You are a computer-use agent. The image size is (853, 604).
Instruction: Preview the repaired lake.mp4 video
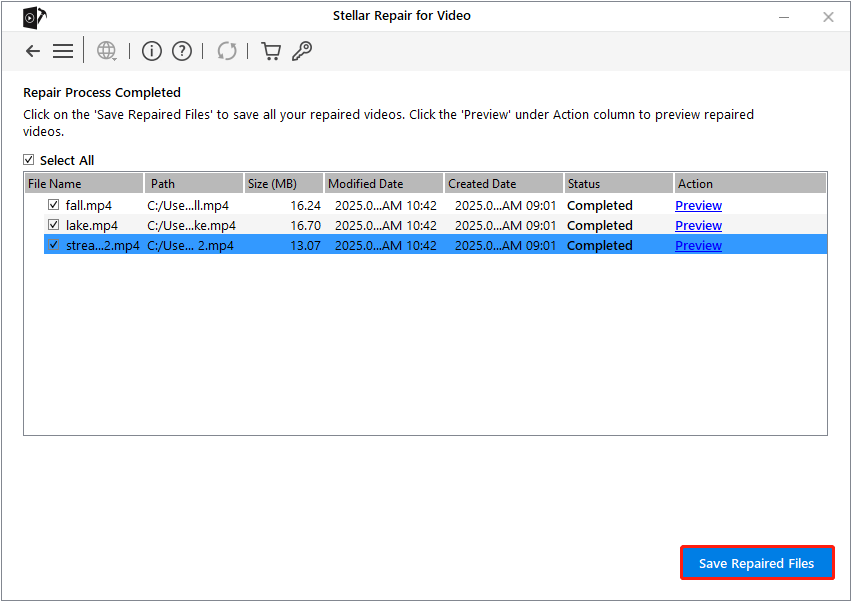[699, 225]
